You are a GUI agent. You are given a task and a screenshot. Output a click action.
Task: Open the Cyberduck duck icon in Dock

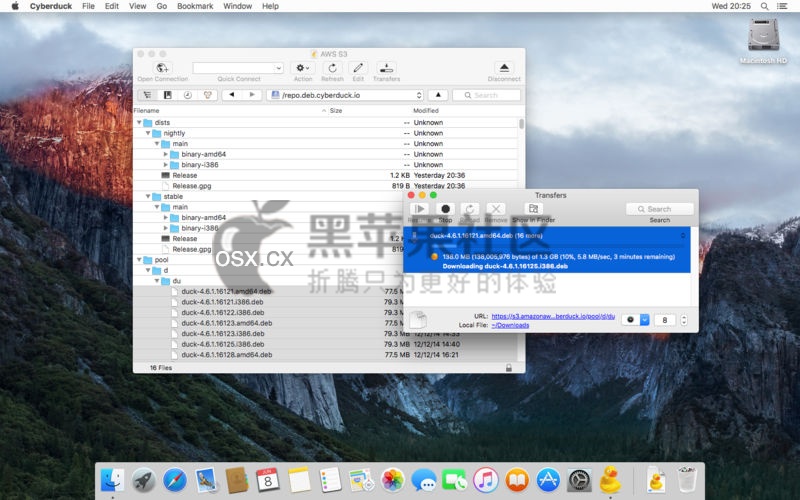tap(610, 480)
